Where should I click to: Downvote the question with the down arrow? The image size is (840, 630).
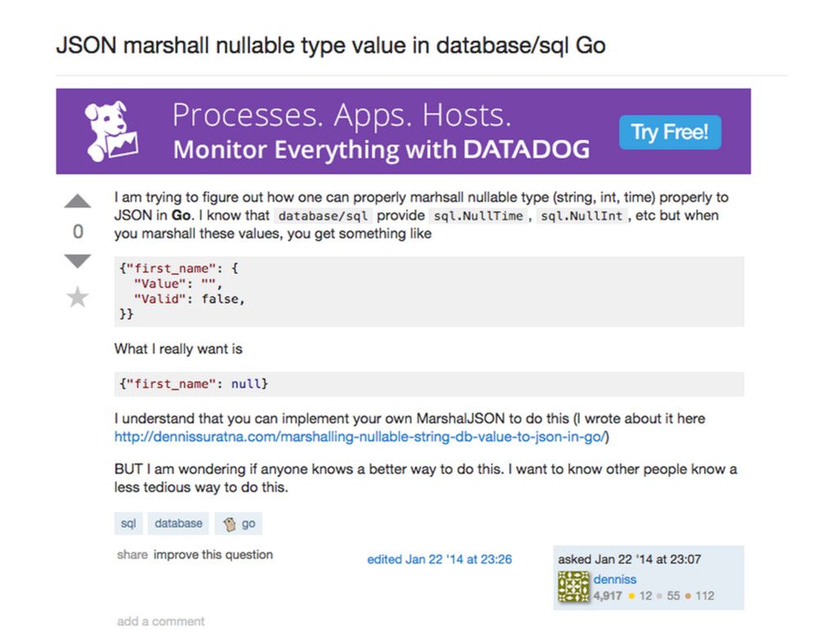(x=78, y=261)
